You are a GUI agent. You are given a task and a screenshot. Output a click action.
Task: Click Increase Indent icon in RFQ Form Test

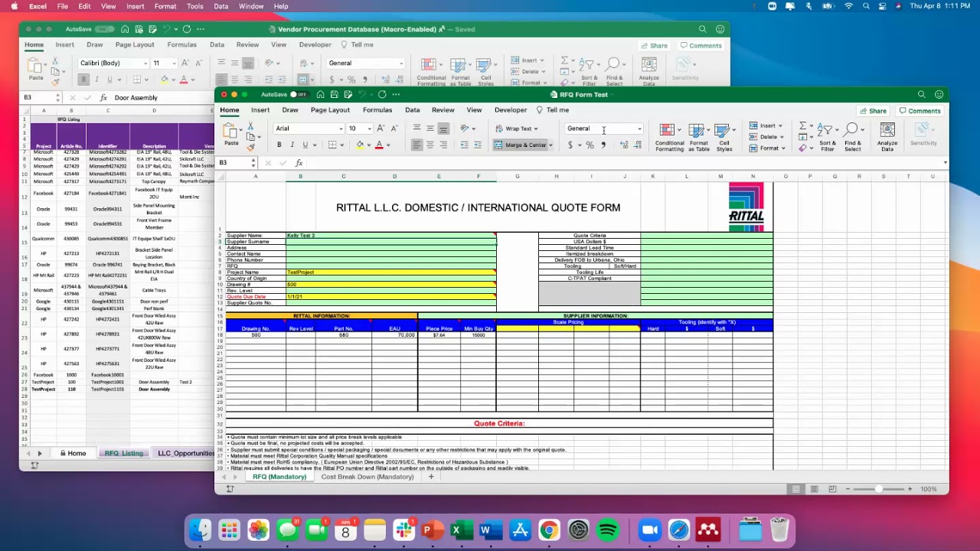point(477,145)
